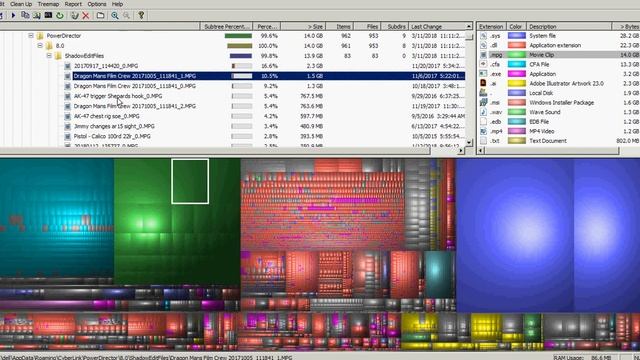Click scroll-up arrow of directory list
Viewport: 640px width, 360px height.
coord(469,27)
